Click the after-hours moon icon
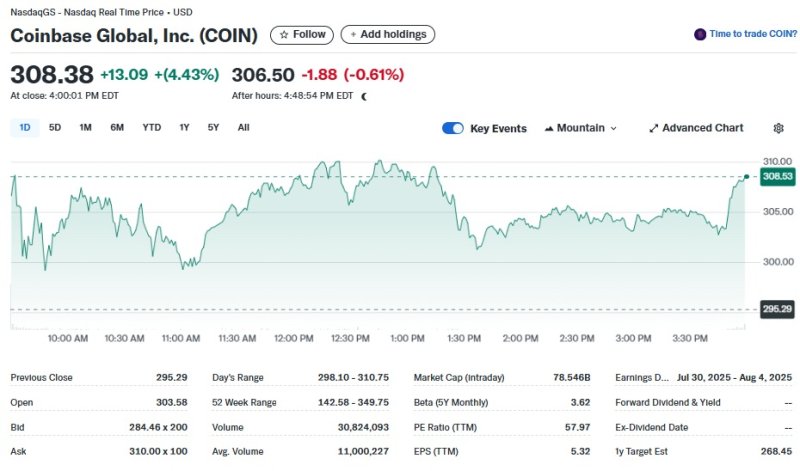 364,96
